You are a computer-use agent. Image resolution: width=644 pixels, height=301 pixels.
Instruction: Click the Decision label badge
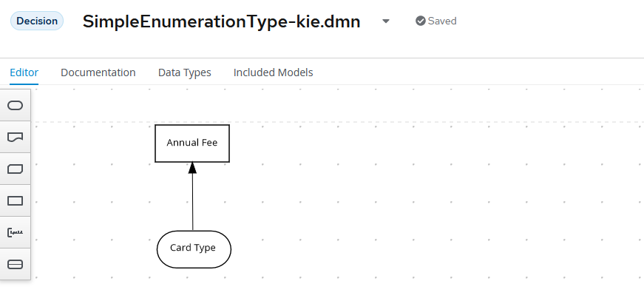click(37, 21)
